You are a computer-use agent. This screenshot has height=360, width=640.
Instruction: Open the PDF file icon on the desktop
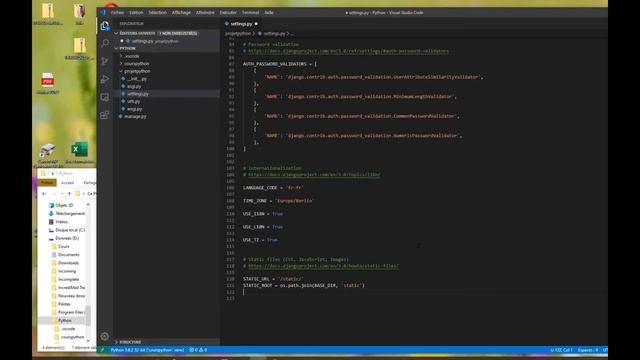tap(47, 83)
